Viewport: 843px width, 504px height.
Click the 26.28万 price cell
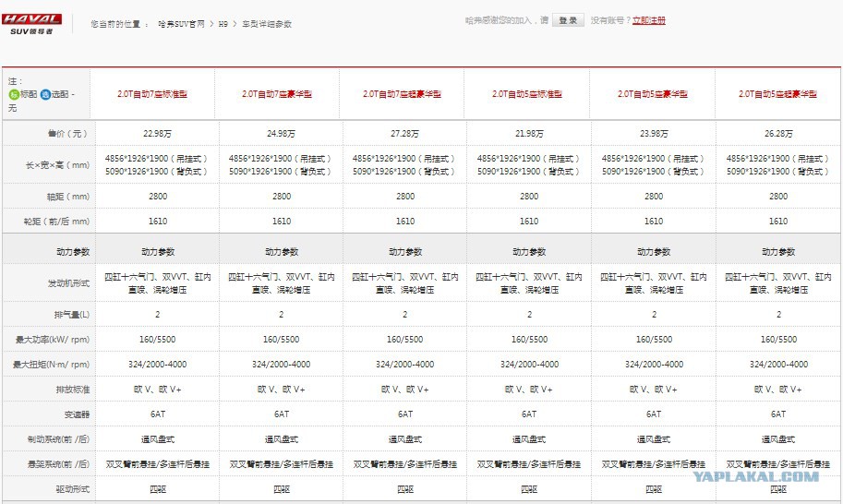tap(778, 134)
